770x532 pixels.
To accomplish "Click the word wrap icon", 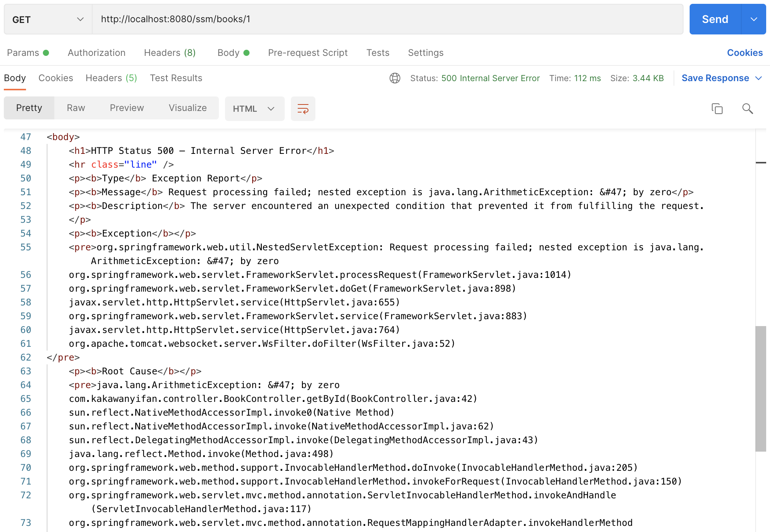I will tap(303, 109).
